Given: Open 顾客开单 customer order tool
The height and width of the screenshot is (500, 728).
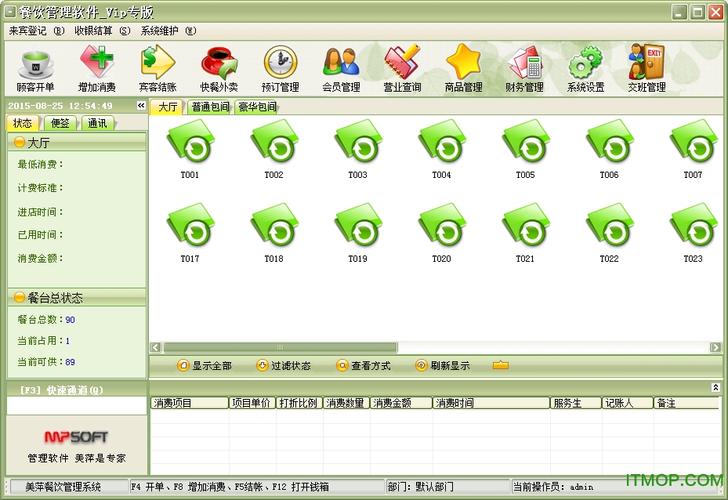Looking at the screenshot, I should [x=35, y=70].
